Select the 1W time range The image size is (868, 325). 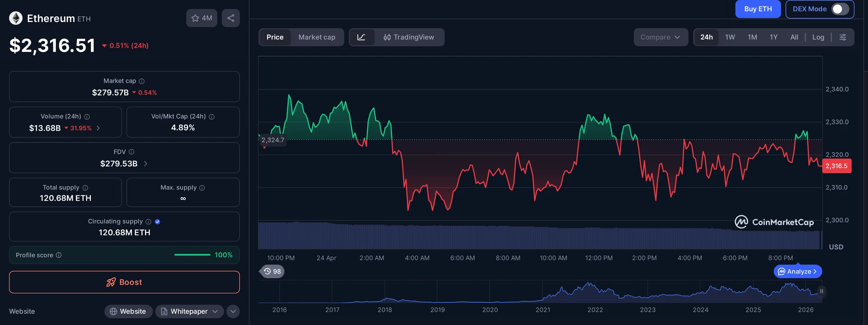click(730, 37)
